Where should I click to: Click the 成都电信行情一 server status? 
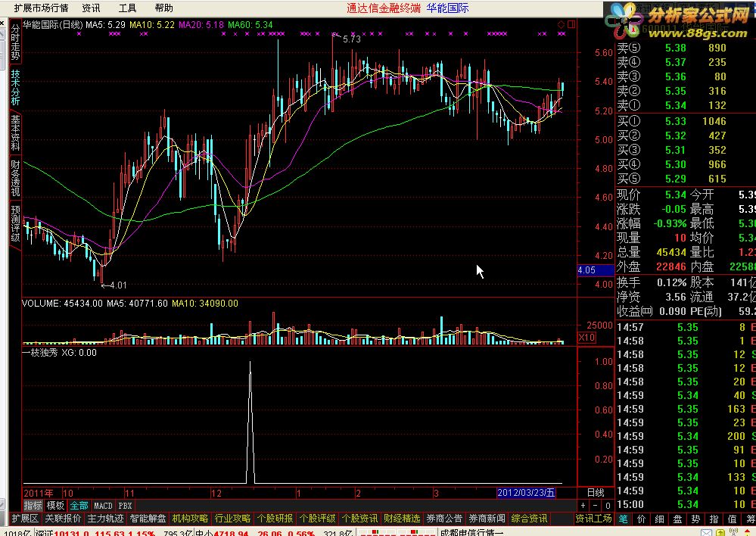[x=471, y=533]
